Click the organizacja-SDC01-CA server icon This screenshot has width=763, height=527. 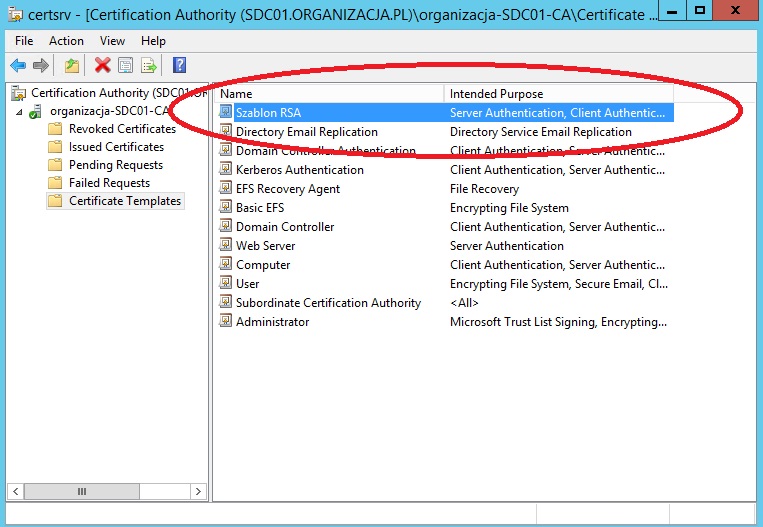tap(36, 112)
